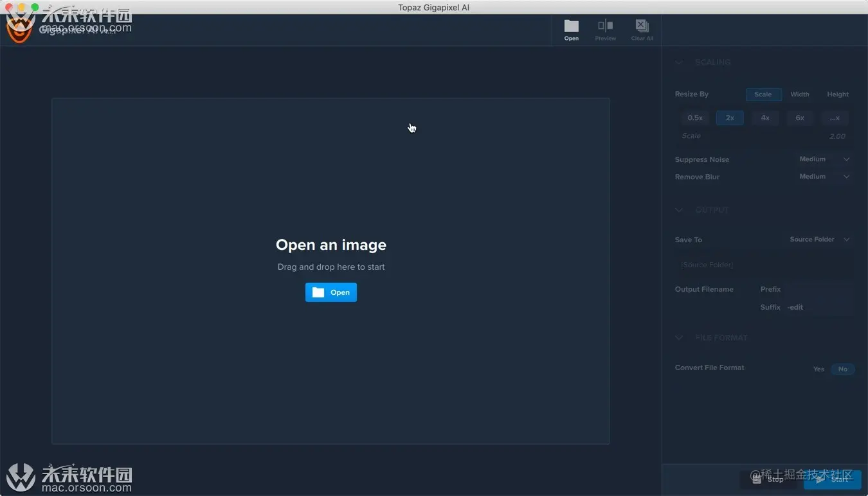Select the Width resize mode

pyautogui.click(x=800, y=94)
